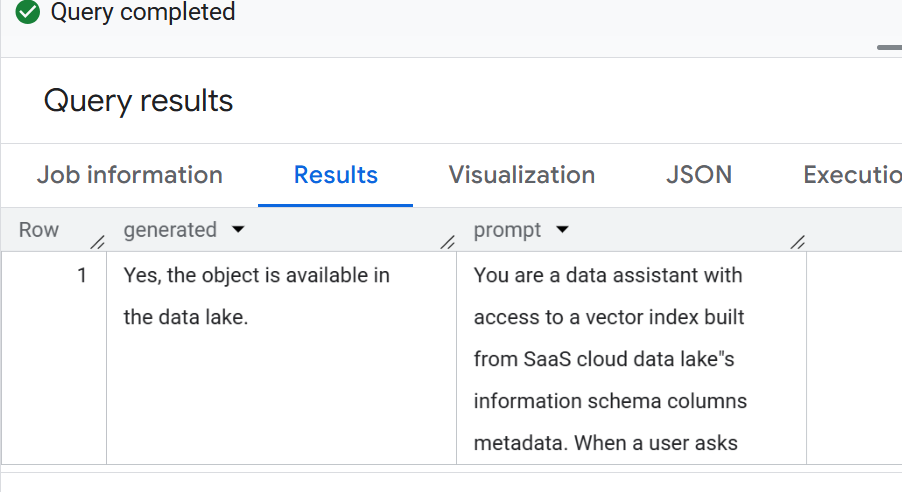
Task: Select the Results tab
Action: click(335, 175)
